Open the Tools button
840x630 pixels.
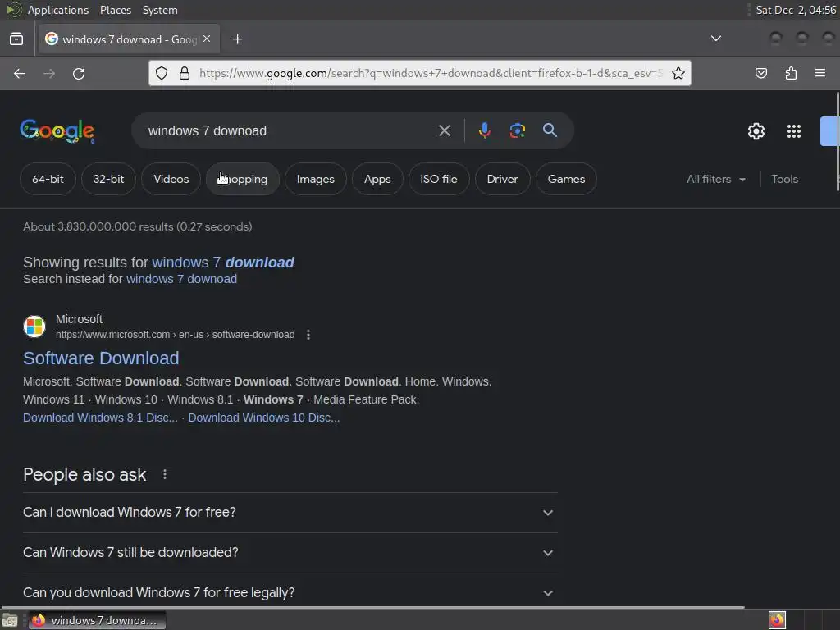click(784, 179)
